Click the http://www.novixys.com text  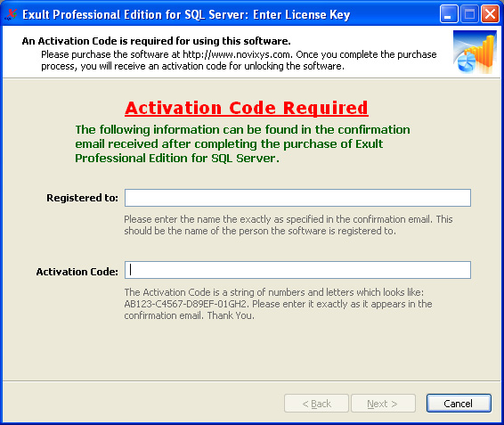point(237,54)
